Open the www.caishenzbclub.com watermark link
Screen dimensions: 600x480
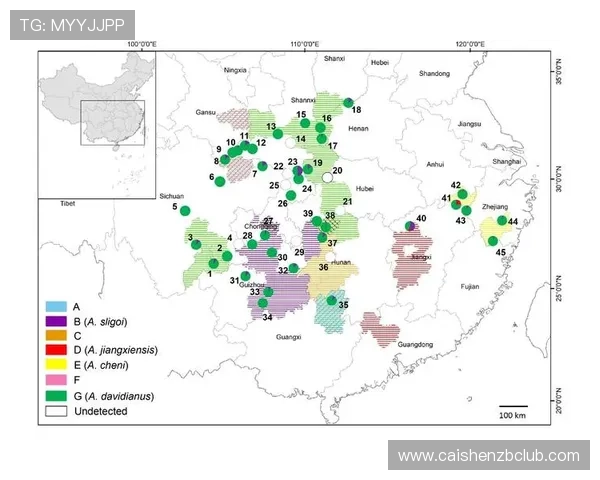[x=488, y=456]
